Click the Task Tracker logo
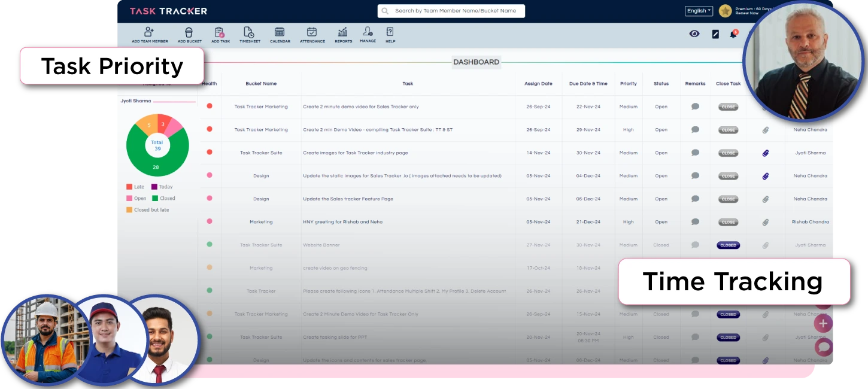 tap(168, 11)
